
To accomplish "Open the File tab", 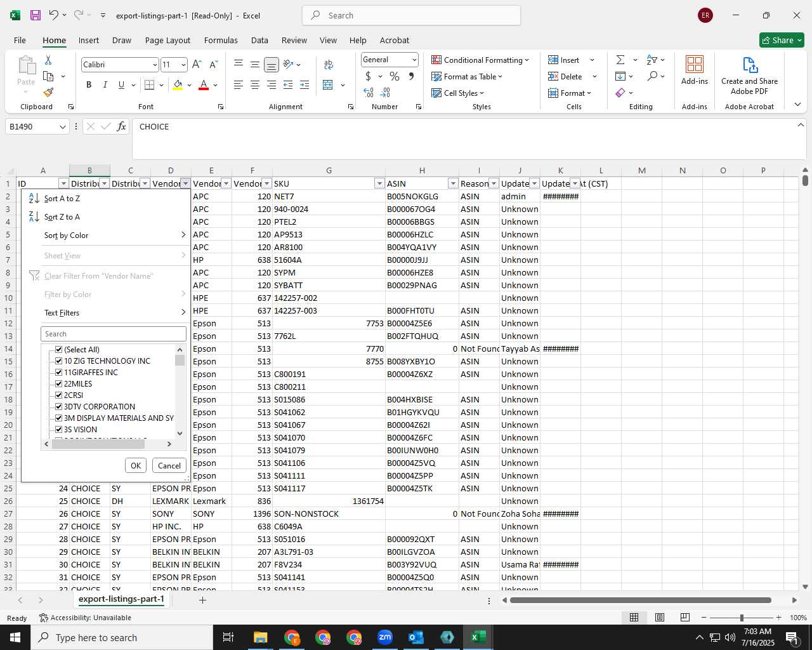I will coord(20,40).
